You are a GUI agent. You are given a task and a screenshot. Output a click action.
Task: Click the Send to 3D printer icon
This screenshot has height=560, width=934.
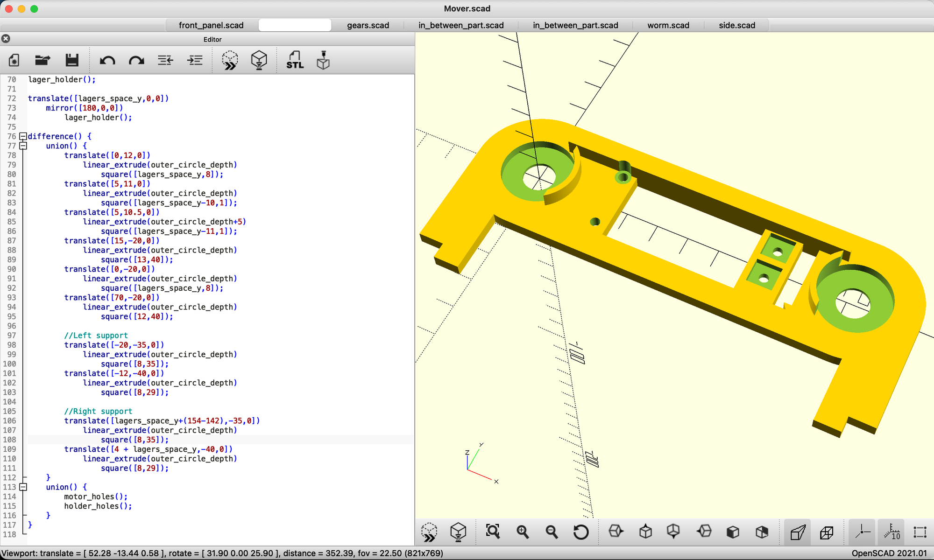pos(323,60)
